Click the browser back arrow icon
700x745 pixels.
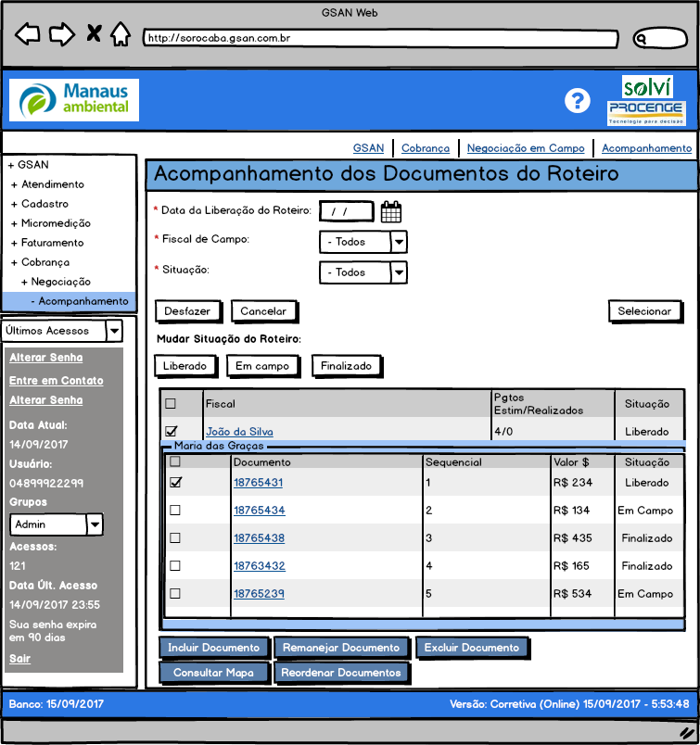pos(28,35)
